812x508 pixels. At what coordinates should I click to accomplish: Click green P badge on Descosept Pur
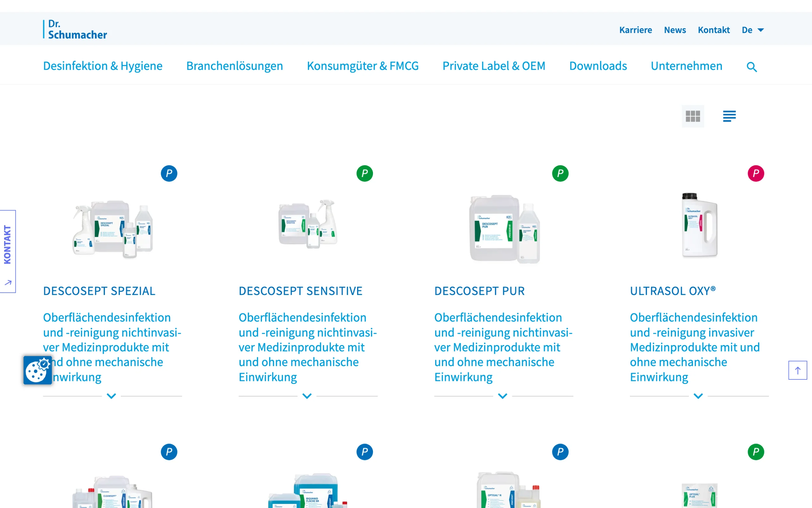coord(560,173)
